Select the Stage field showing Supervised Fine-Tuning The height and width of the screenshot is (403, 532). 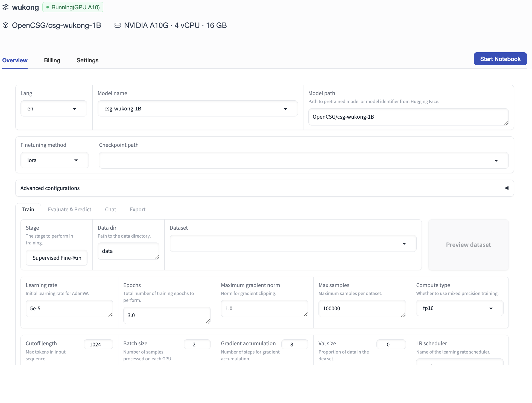(x=56, y=258)
